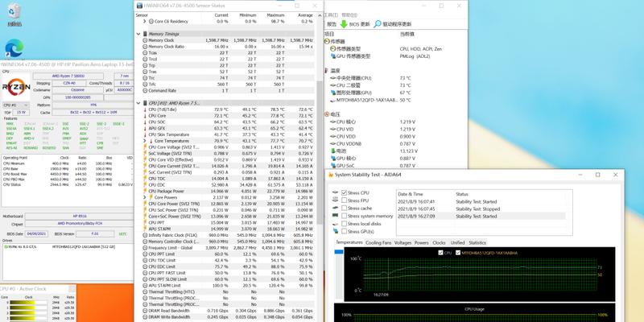Select the Unified tab
The image size is (644, 322).
click(x=457, y=243)
